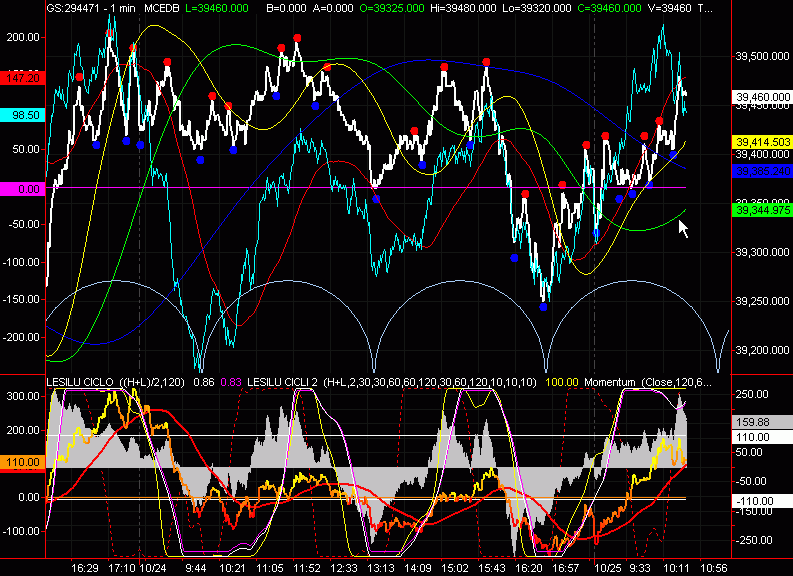Image resolution: width=793 pixels, height=576 pixels.
Task: Select the MCEDB symbol label in header
Action: coord(162,8)
